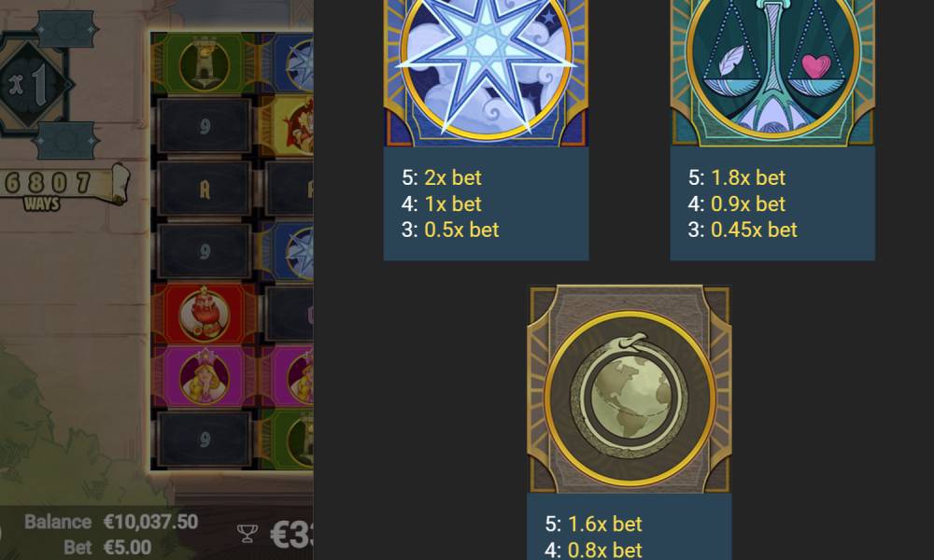
Task: Click the red king symbol
Action: point(205,314)
